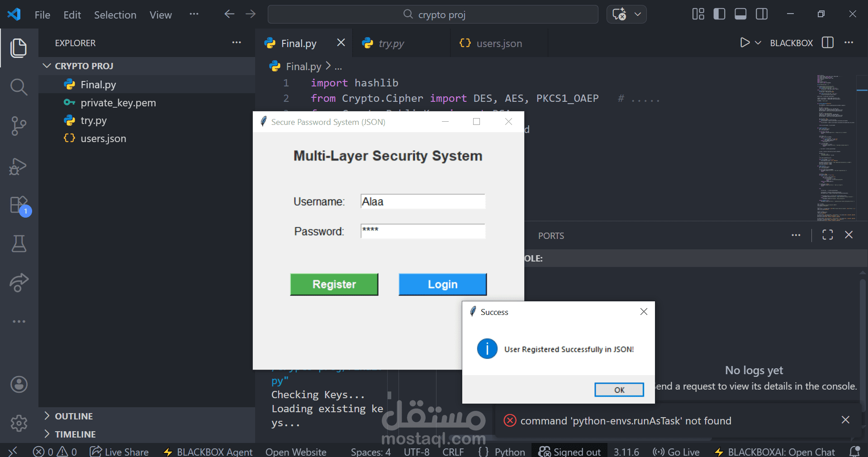Open the Run and Debug view
The width and height of the screenshot is (868, 457).
(x=19, y=167)
